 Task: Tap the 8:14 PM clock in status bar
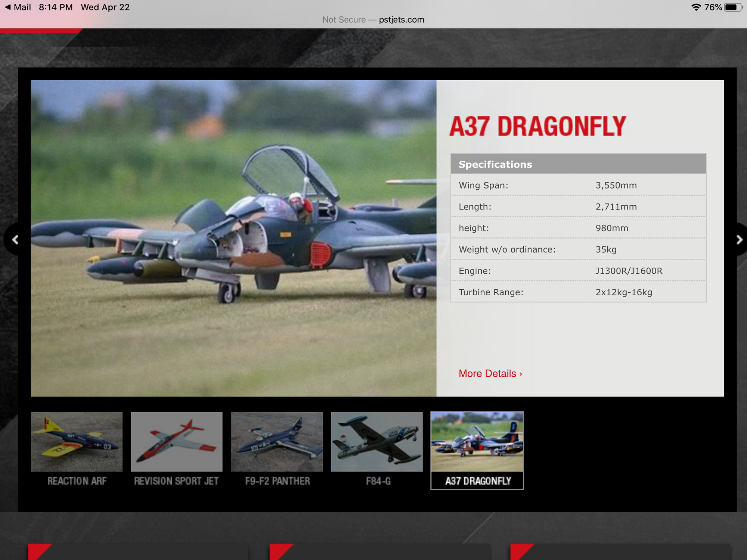pos(56,7)
